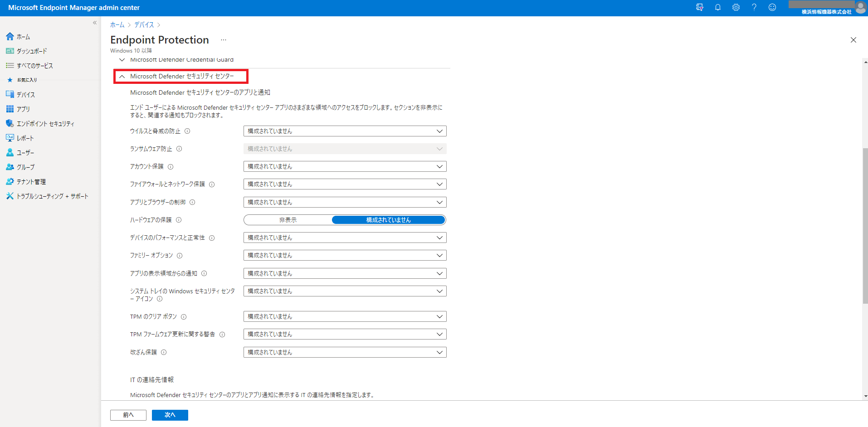Viewport: 868px width, 427px height.
Task: Click info icon next to ランサムウェア防止
Action: [x=179, y=149]
